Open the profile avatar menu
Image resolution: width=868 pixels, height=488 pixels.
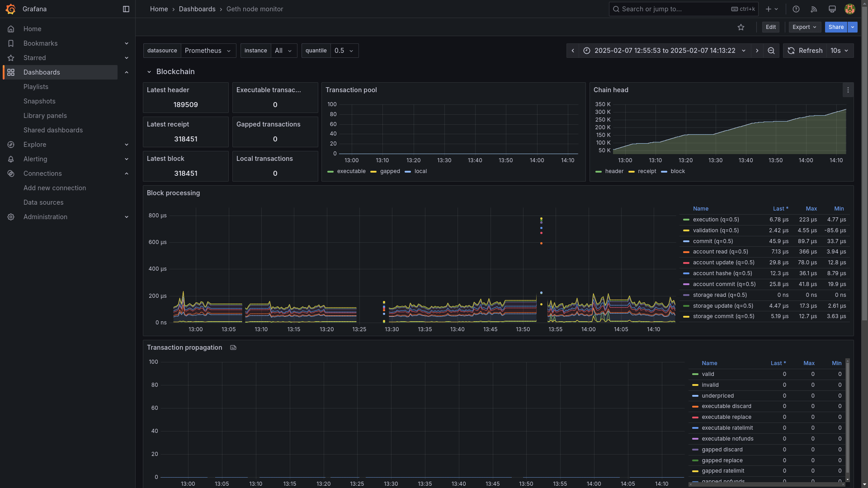coord(850,9)
